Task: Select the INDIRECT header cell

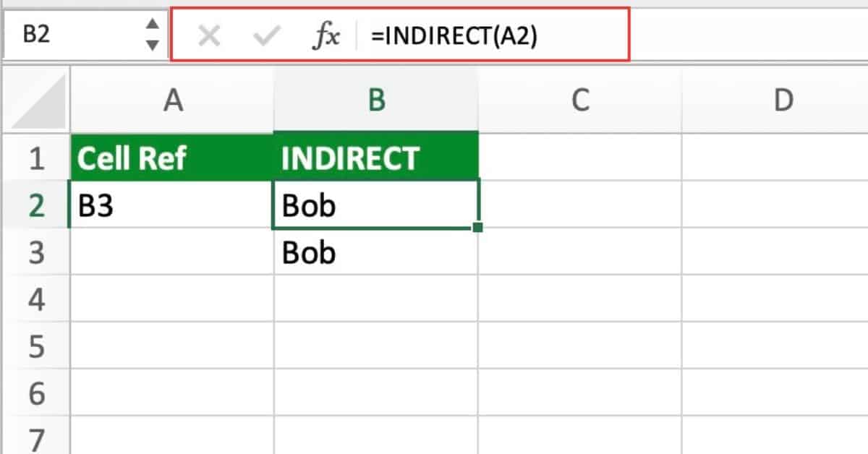Action: click(x=375, y=156)
